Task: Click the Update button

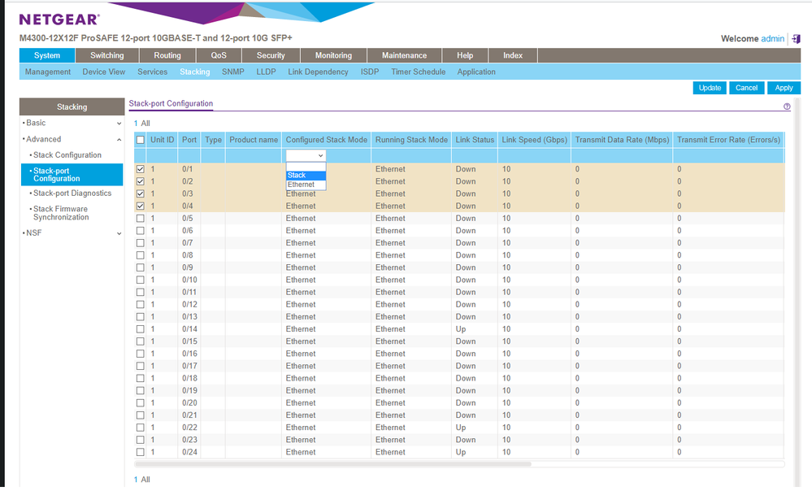Action: pos(710,88)
